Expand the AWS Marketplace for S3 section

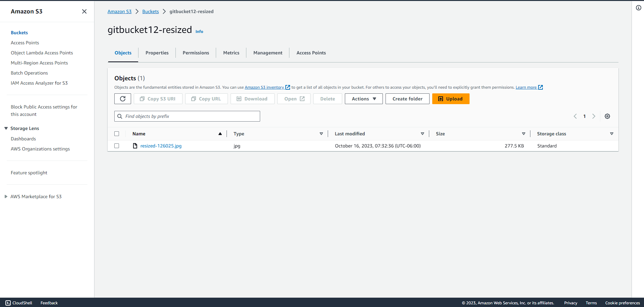[6, 196]
